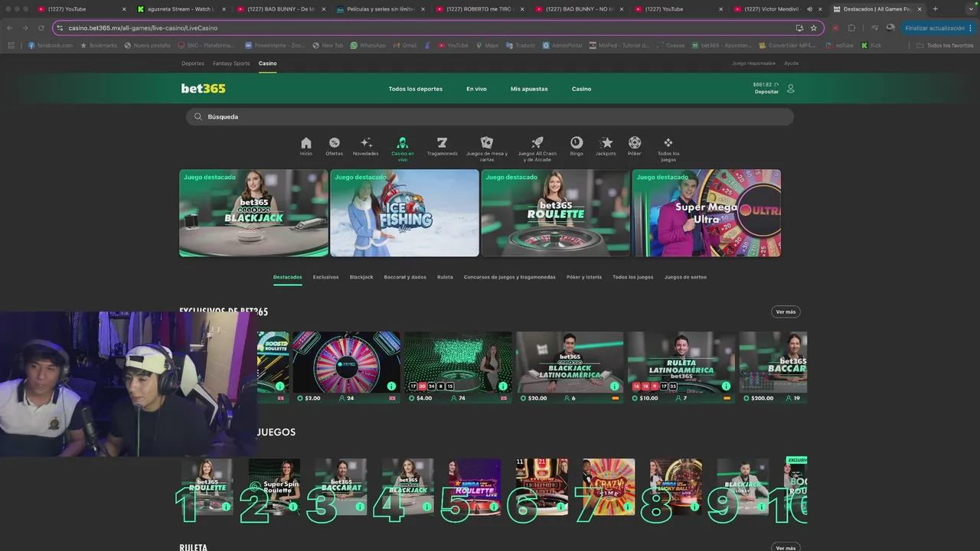This screenshot has height=551, width=980.
Task: Switch to Películas y series browser tab
Action: click(x=379, y=9)
